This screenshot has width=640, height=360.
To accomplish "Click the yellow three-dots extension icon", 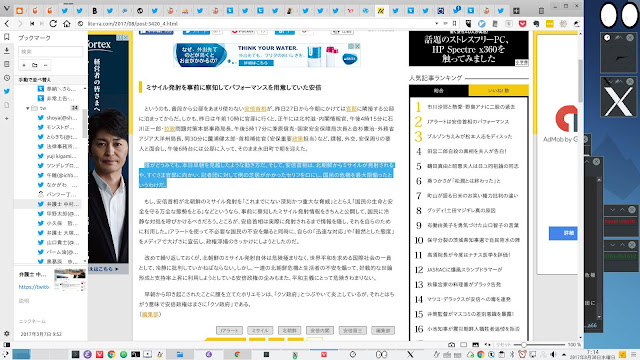I will pyautogui.click(x=550, y=24).
